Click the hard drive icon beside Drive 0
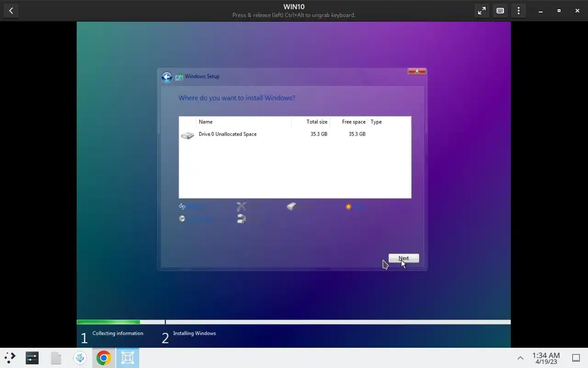Screen dimensions: 588x368 pyautogui.click(x=187, y=135)
